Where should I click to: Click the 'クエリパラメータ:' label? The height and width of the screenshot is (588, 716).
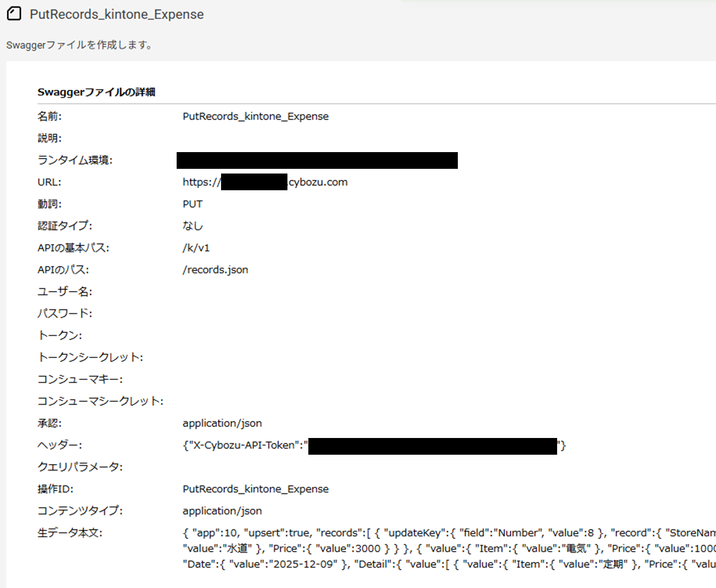pos(80,467)
